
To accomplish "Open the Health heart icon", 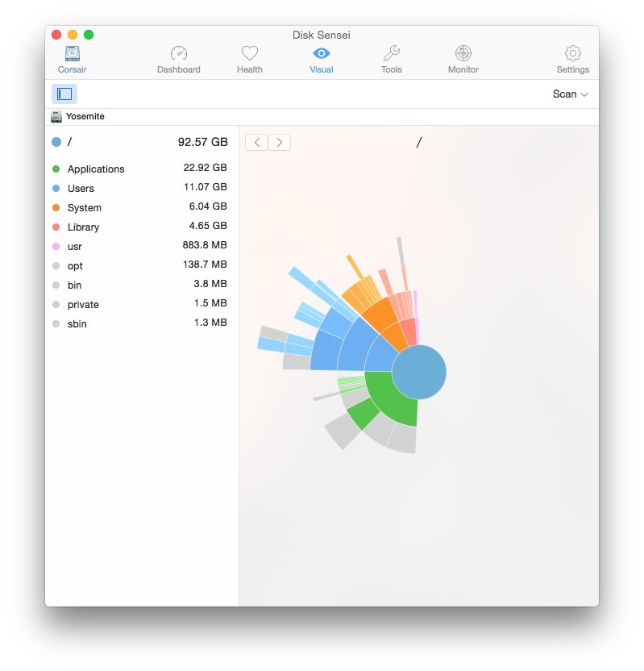I will click(x=250, y=53).
